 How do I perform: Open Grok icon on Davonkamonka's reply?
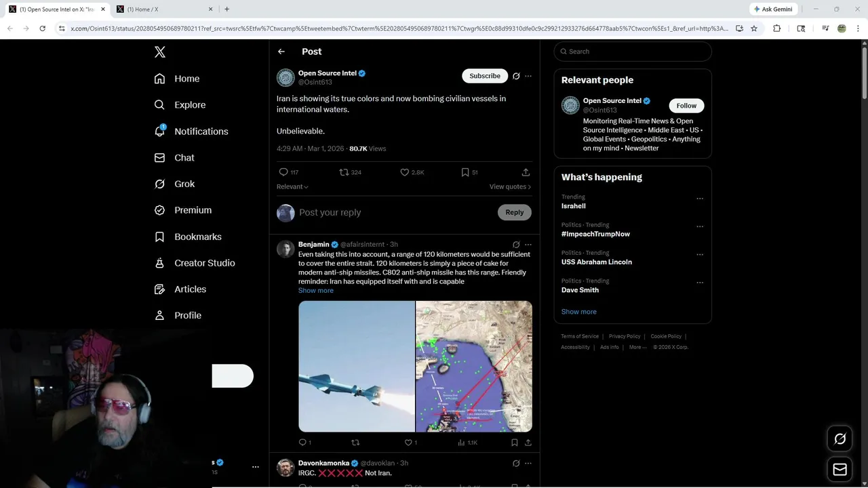516,464
